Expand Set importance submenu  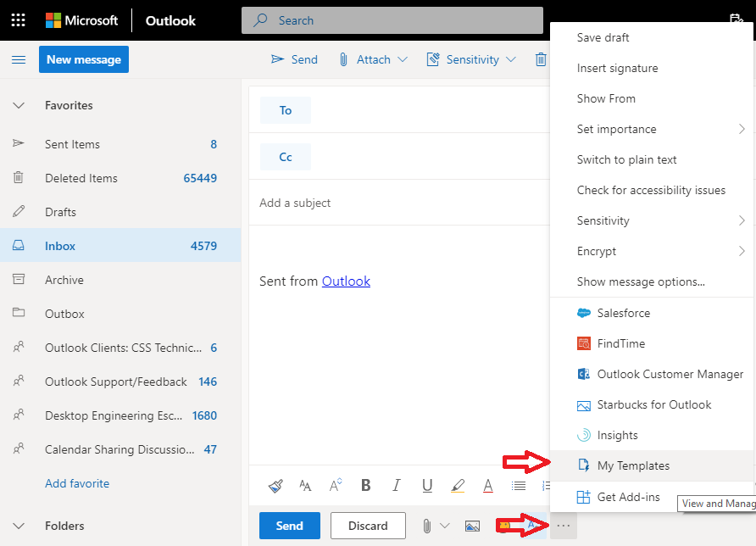pyautogui.click(x=652, y=129)
